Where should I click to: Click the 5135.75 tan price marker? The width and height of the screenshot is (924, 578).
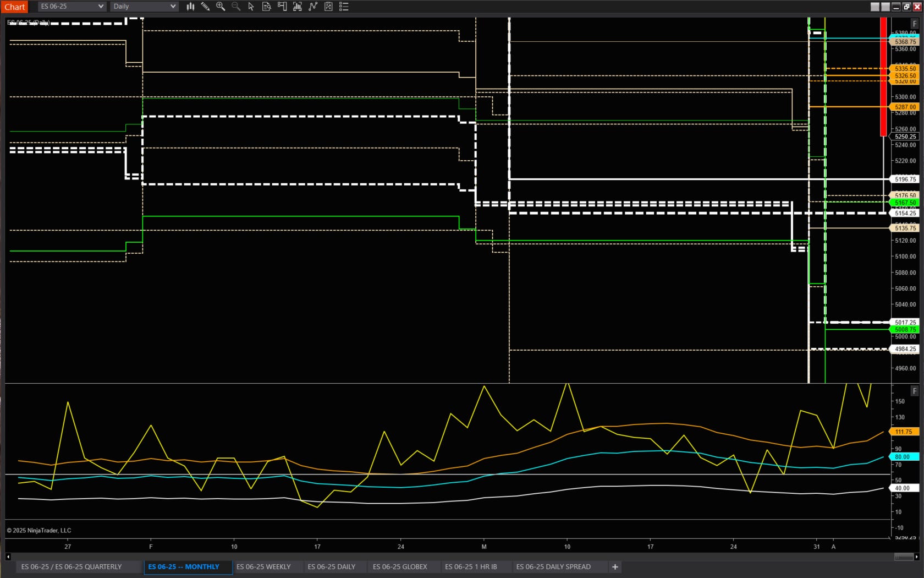coord(904,228)
